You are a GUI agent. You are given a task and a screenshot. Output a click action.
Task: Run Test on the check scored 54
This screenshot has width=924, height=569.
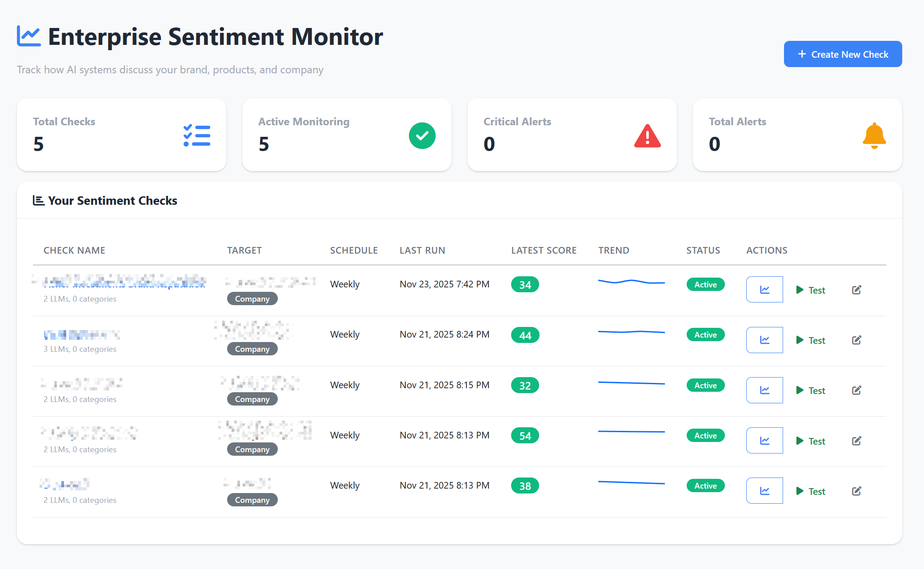click(810, 441)
